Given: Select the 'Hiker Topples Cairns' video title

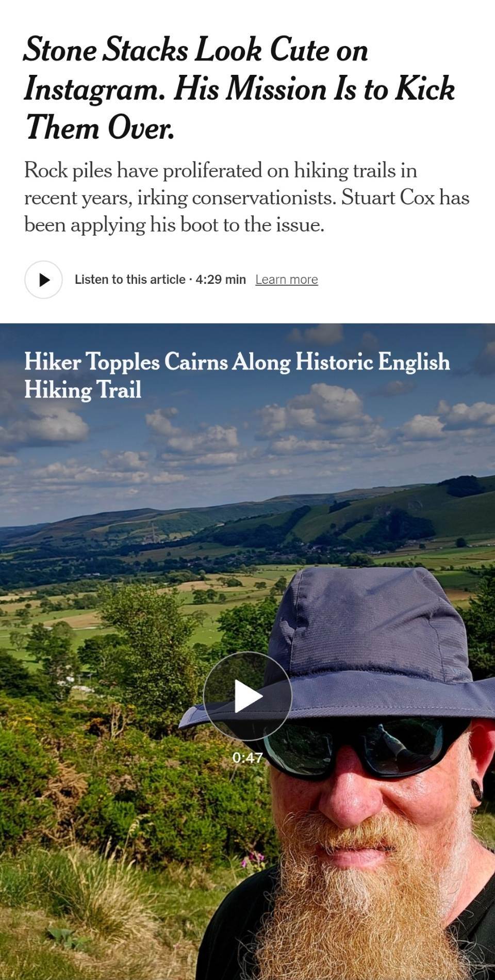Looking at the screenshot, I should tap(237, 375).
